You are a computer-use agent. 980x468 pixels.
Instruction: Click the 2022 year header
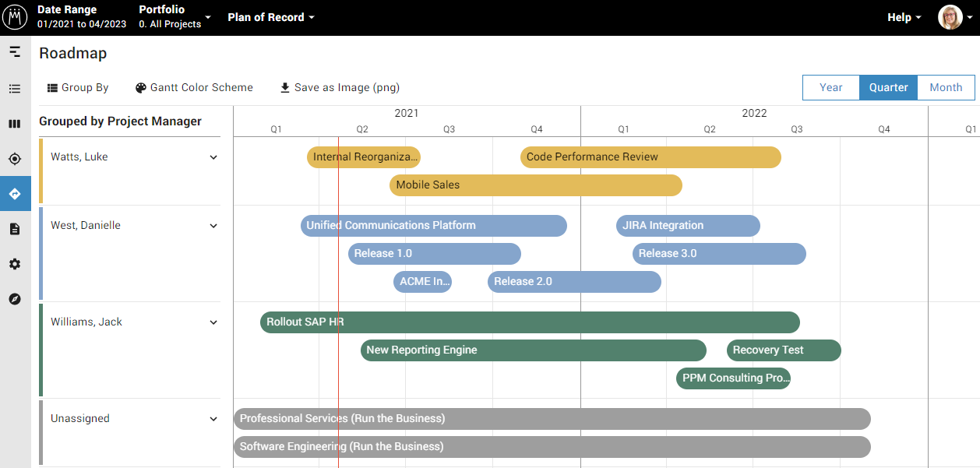(x=754, y=114)
